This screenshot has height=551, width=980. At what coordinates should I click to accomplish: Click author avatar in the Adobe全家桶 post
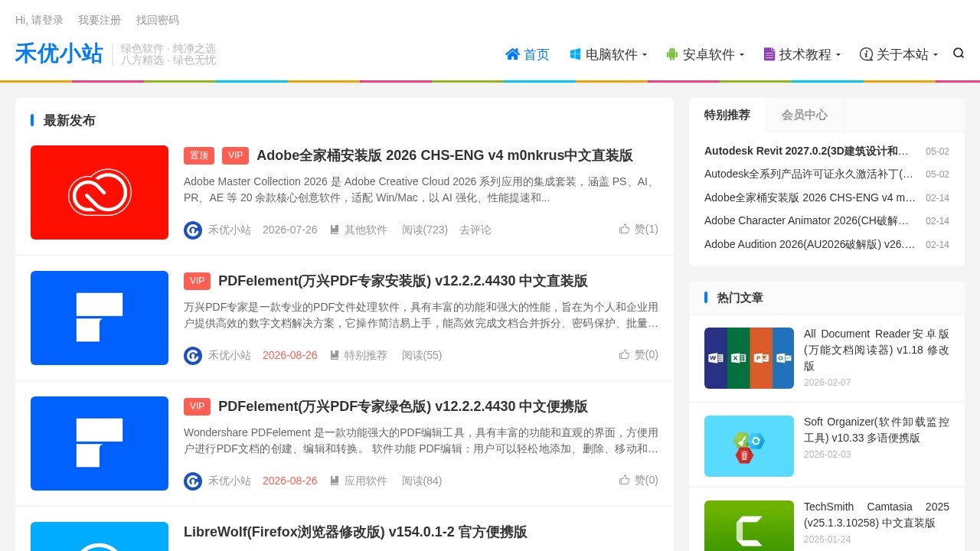(193, 230)
